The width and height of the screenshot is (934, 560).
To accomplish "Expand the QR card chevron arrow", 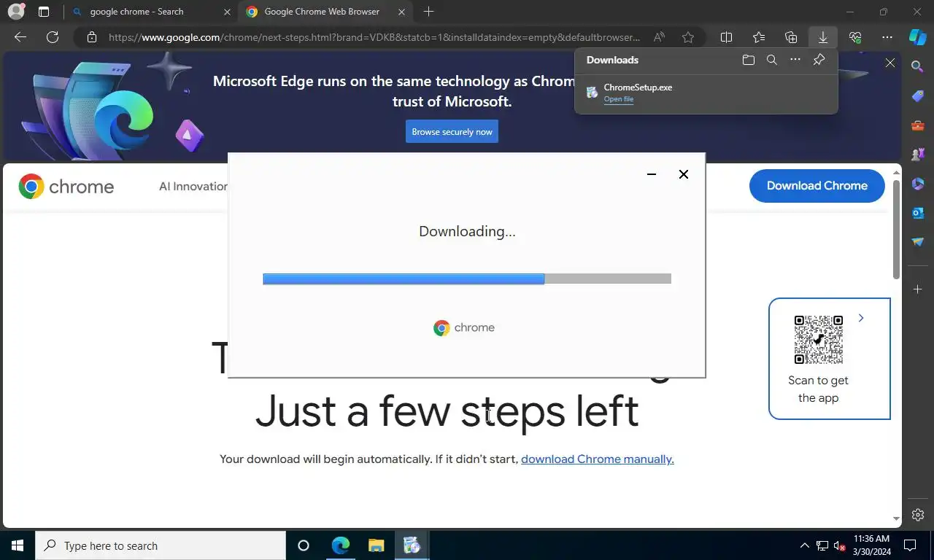I will click(x=861, y=318).
